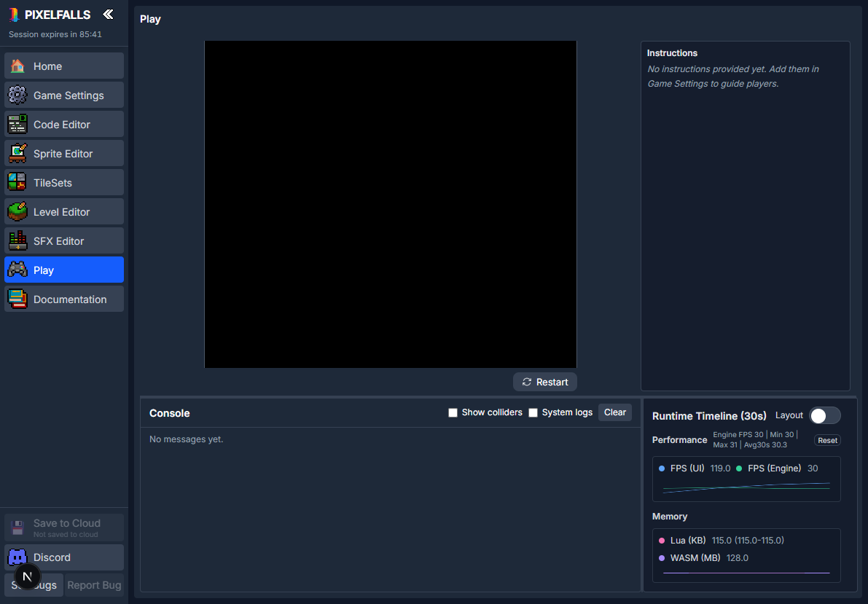The width and height of the screenshot is (868, 604).
Task: Click the round N badge icon
Action: pyautogui.click(x=27, y=576)
